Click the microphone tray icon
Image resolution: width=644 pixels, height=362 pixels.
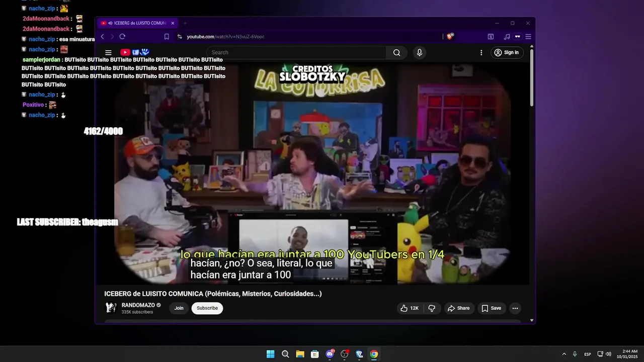[575, 354]
